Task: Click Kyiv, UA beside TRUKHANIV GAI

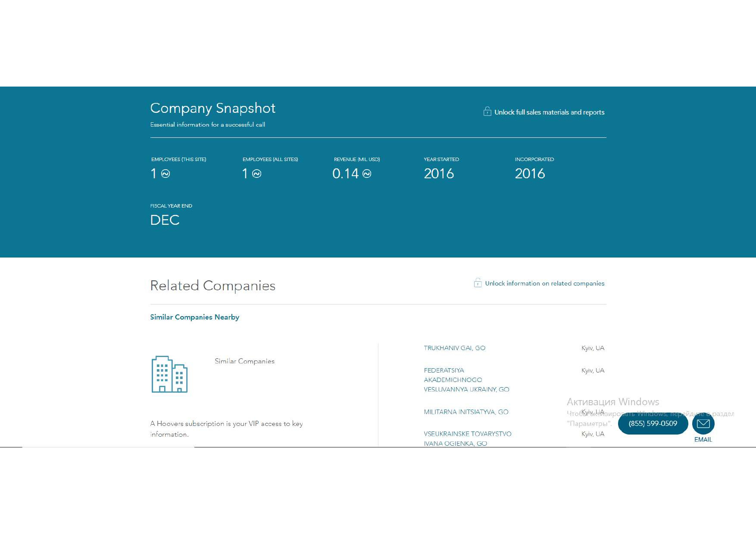Action: pyautogui.click(x=593, y=348)
